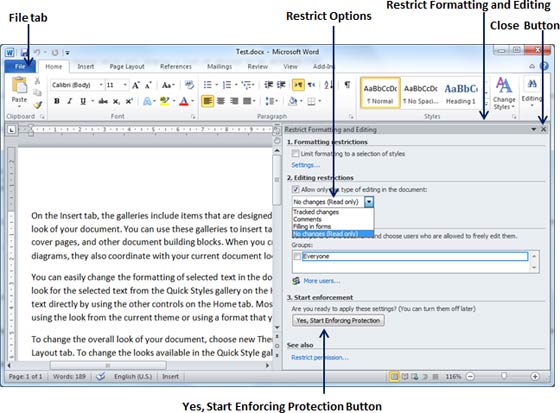Open the Font Color dropdown arrow
560x413 pixels.
click(192, 101)
